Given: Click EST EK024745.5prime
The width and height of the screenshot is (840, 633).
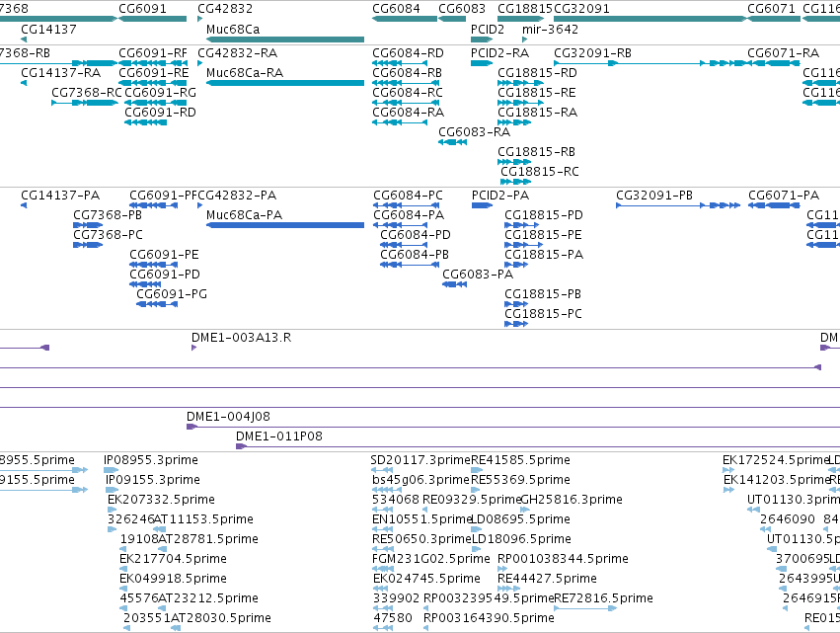Looking at the screenshot, I should click(x=426, y=579).
